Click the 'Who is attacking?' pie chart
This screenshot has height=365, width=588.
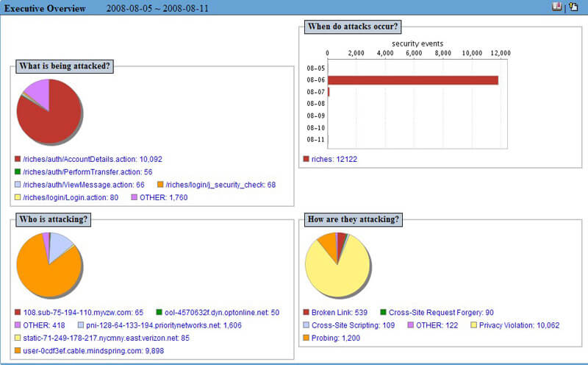tap(49, 265)
